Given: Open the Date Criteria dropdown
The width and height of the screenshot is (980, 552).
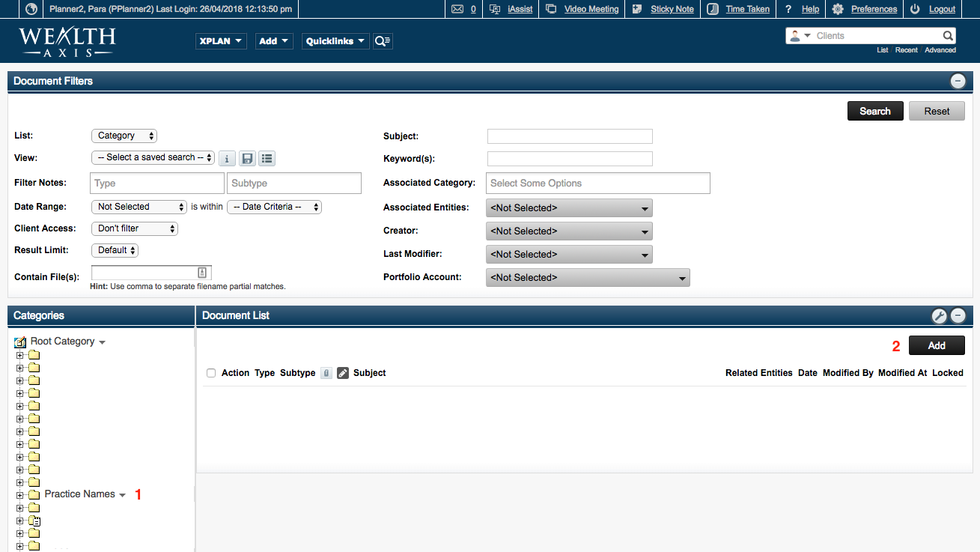Looking at the screenshot, I should 274,207.
